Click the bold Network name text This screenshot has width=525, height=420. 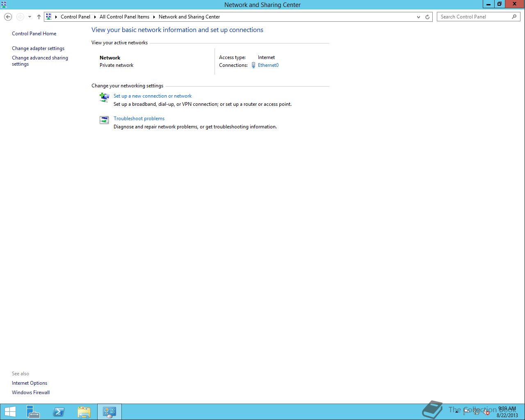[110, 58]
